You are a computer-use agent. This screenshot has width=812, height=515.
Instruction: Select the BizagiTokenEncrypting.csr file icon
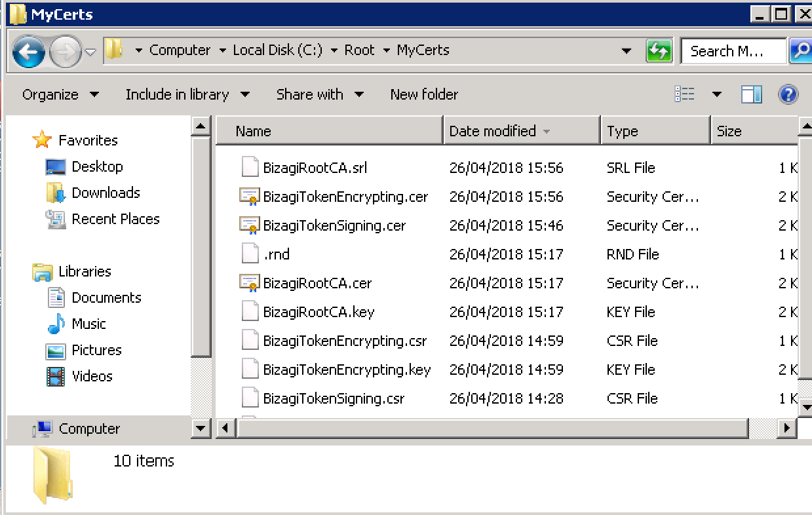tap(250, 341)
